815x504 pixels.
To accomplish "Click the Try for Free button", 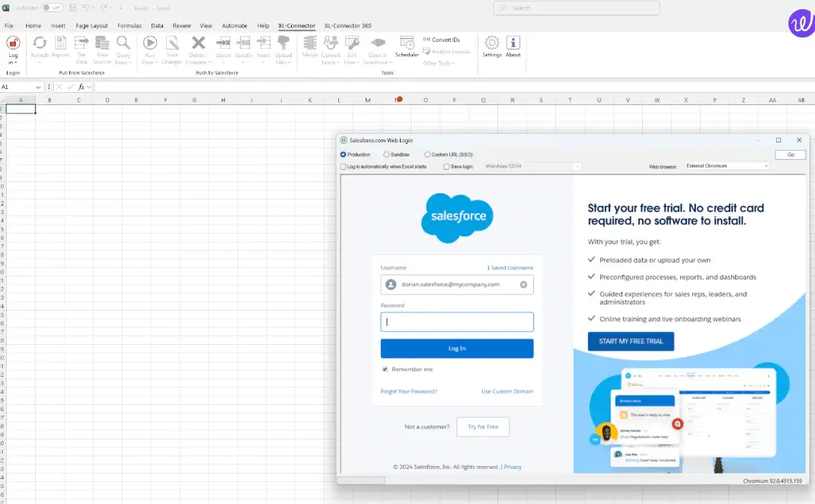I will click(483, 426).
